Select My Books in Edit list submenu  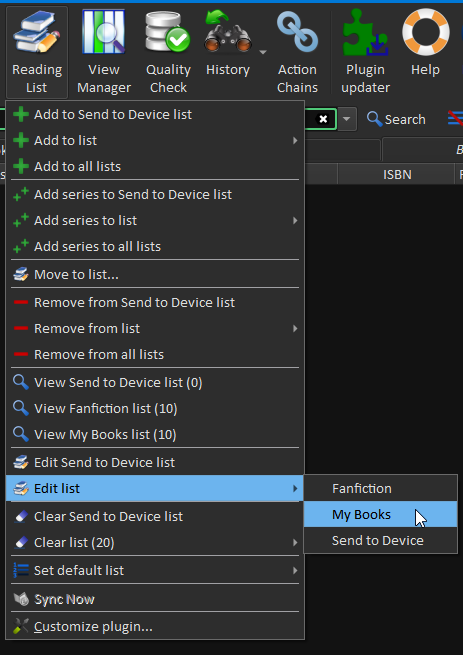380,514
